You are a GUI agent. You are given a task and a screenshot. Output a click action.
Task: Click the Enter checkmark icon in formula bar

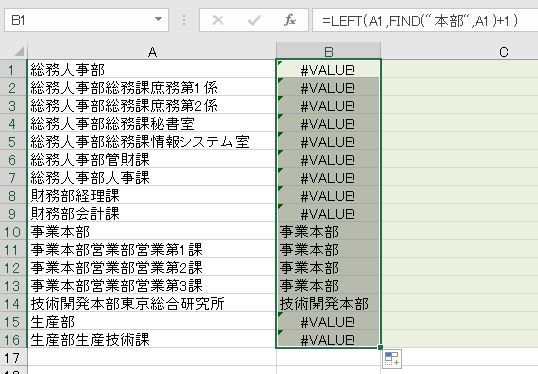pyautogui.click(x=254, y=21)
